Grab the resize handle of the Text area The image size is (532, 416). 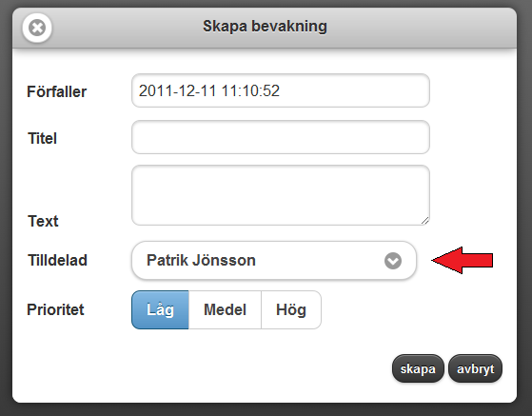click(424, 220)
